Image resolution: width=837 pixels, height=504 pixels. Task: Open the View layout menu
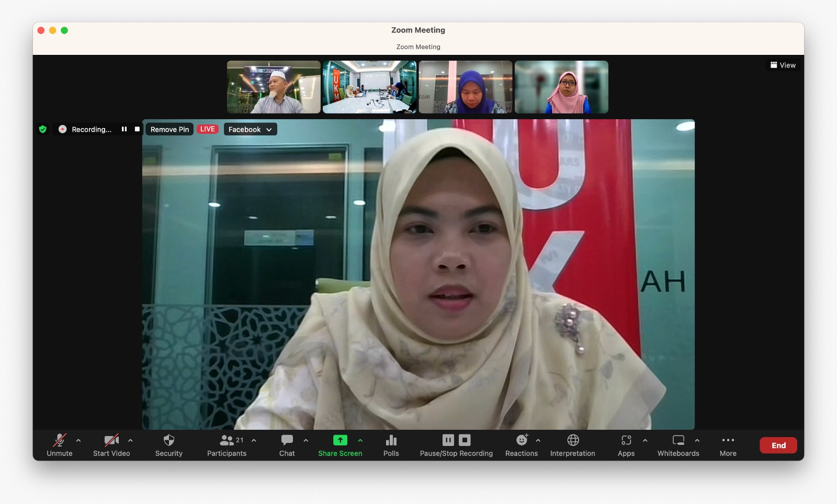[x=783, y=65]
